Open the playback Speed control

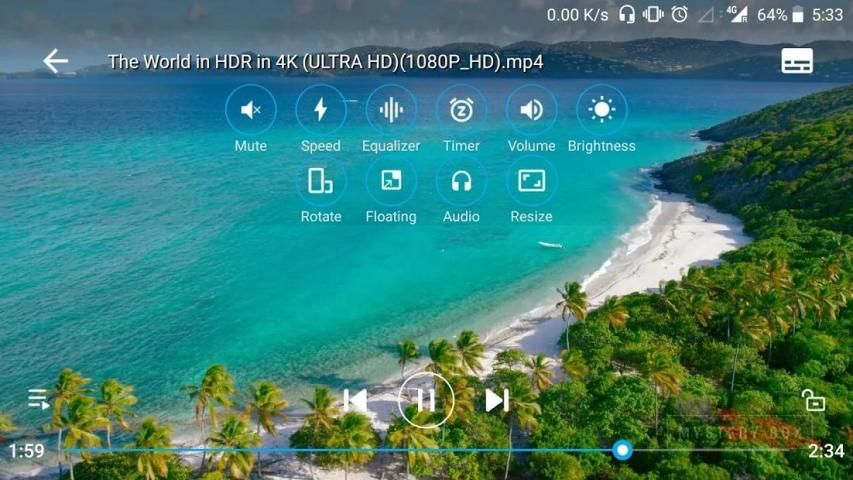pos(320,110)
